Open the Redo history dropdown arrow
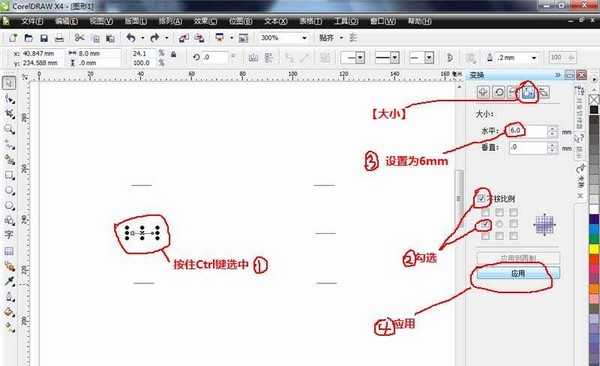600x366 pixels. [166, 38]
